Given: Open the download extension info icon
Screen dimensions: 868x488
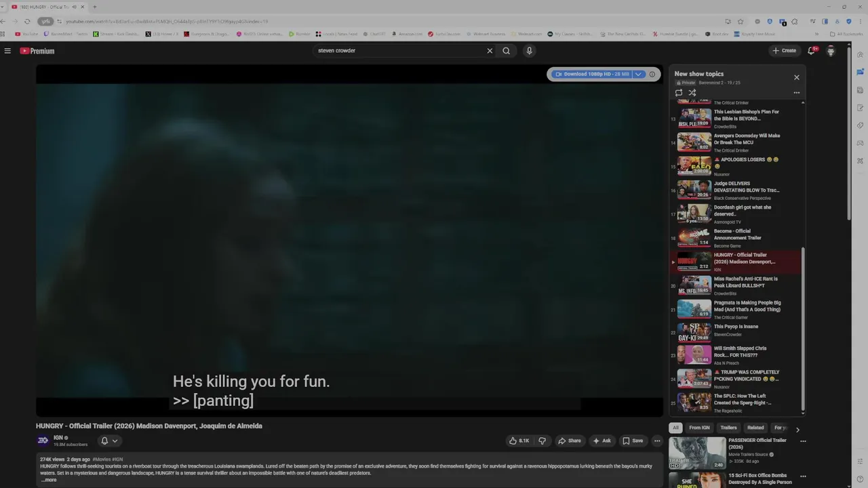Looking at the screenshot, I should [x=652, y=74].
